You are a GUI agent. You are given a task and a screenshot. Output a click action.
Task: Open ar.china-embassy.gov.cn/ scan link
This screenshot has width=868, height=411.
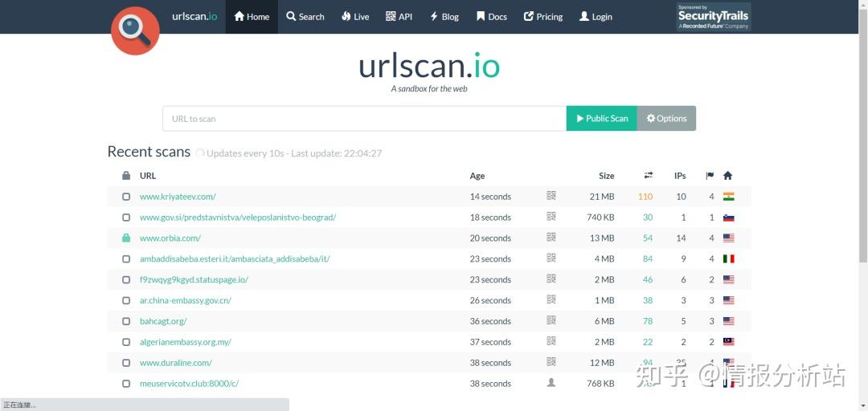[x=186, y=300]
